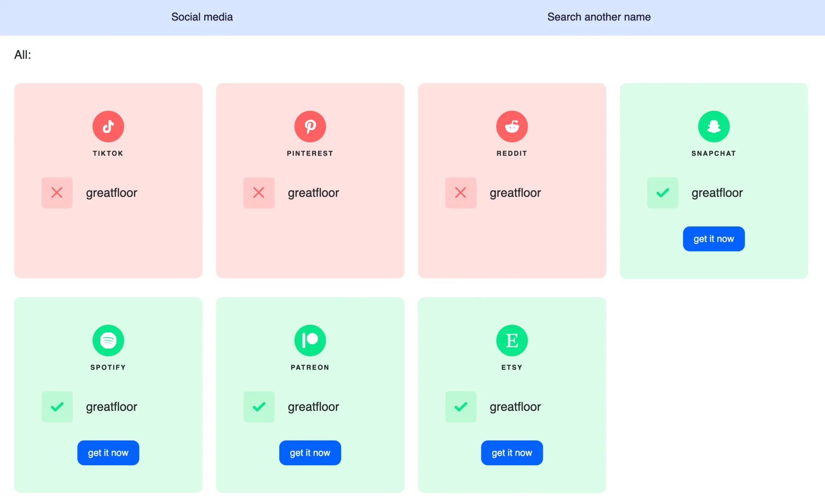Open the Social media tab
Image resolution: width=825 pixels, height=504 pixels.
tap(202, 17)
